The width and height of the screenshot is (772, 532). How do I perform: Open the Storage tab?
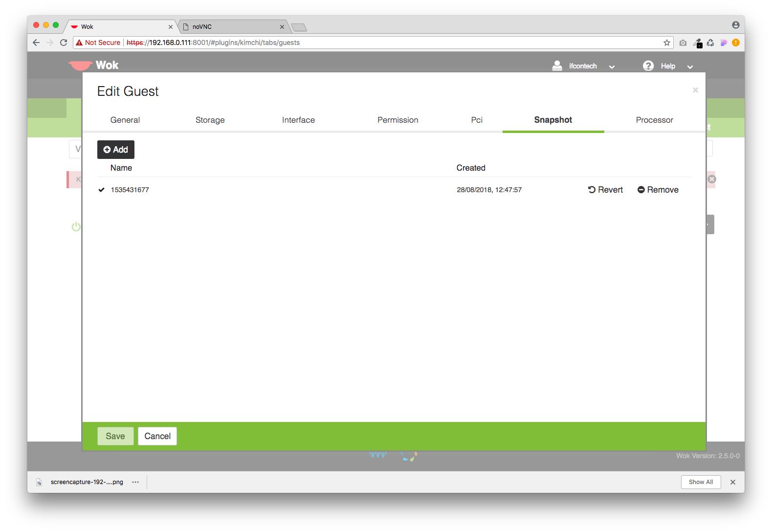(x=210, y=120)
